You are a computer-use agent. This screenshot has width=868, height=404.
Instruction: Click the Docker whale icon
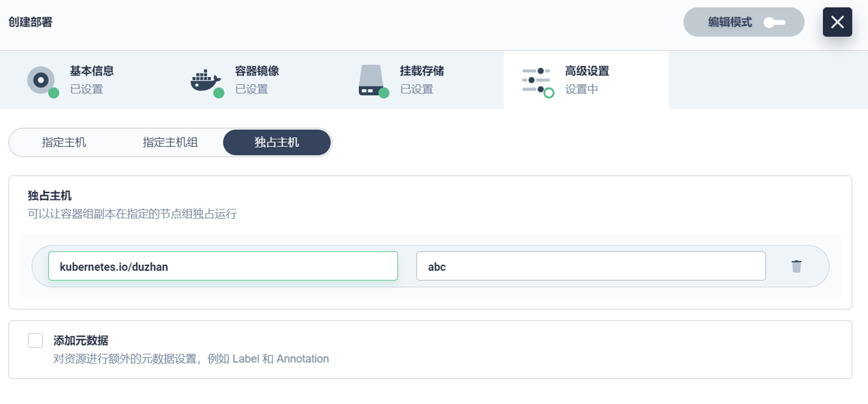(206, 80)
